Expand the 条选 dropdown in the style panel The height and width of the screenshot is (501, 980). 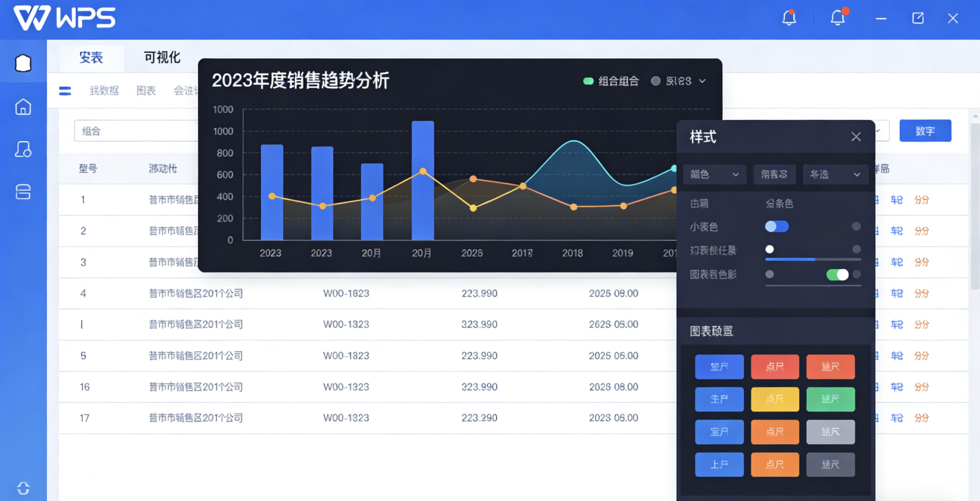pyautogui.click(x=836, y=175)
